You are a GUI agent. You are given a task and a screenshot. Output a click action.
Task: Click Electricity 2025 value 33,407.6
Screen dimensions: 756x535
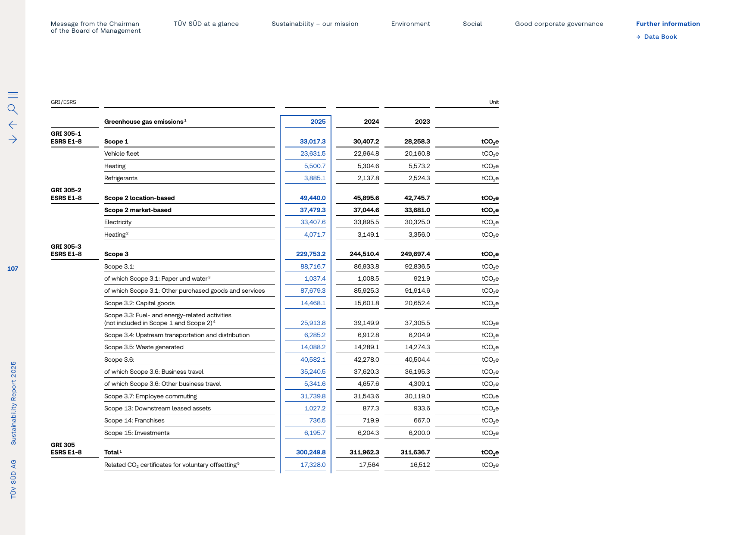click(313, 222)
